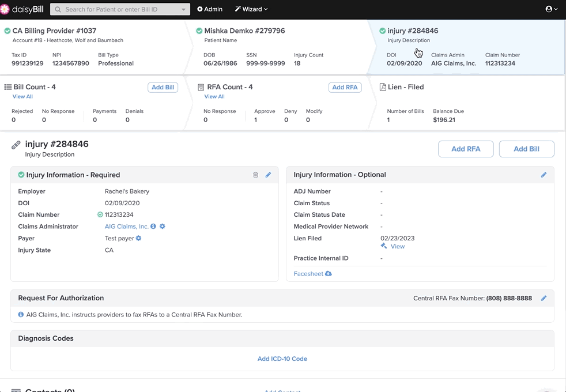The width and height of the screenshot is (566, 392).
Task: View All RFAs link
Action: click(x=214, y=96)
